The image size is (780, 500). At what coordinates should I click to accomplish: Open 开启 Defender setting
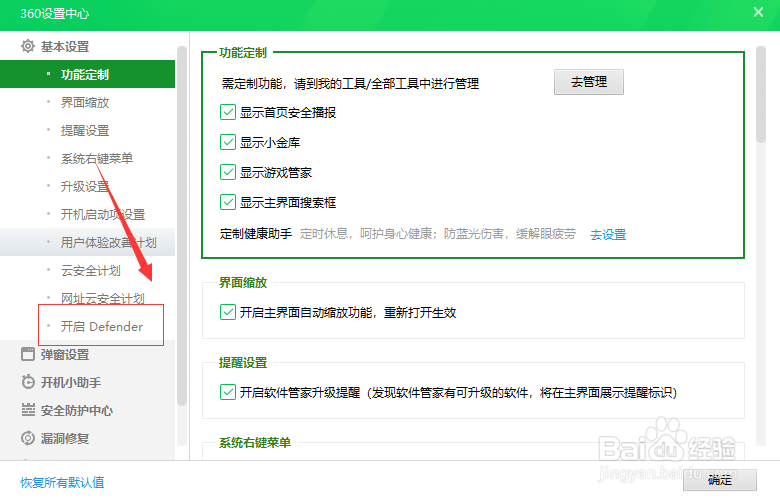click(x=88, y=326)
